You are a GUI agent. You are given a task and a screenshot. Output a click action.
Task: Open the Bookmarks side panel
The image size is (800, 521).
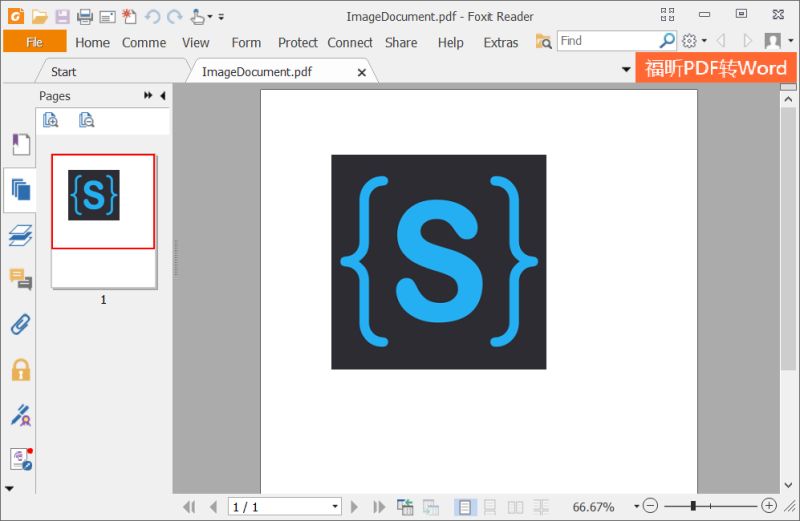tap(21, 144)
